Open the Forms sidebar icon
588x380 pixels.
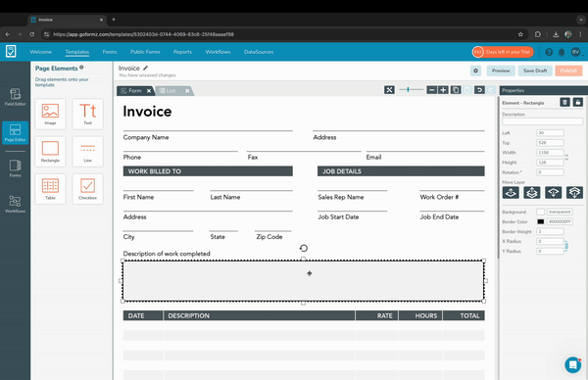click(15, 167)
